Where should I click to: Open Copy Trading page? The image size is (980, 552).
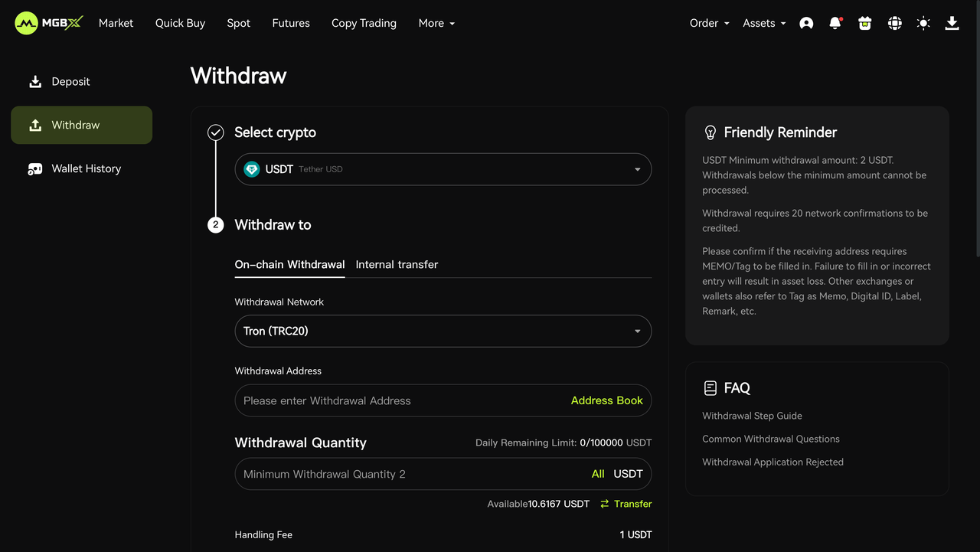point(364,23)
